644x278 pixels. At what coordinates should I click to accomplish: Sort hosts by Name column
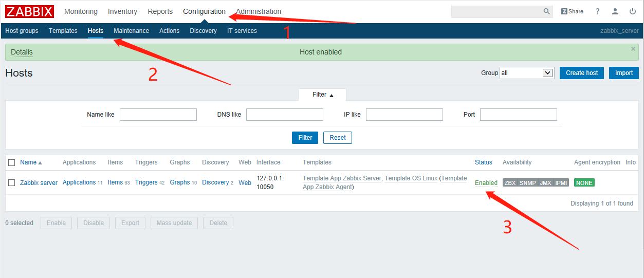(31, 162)
